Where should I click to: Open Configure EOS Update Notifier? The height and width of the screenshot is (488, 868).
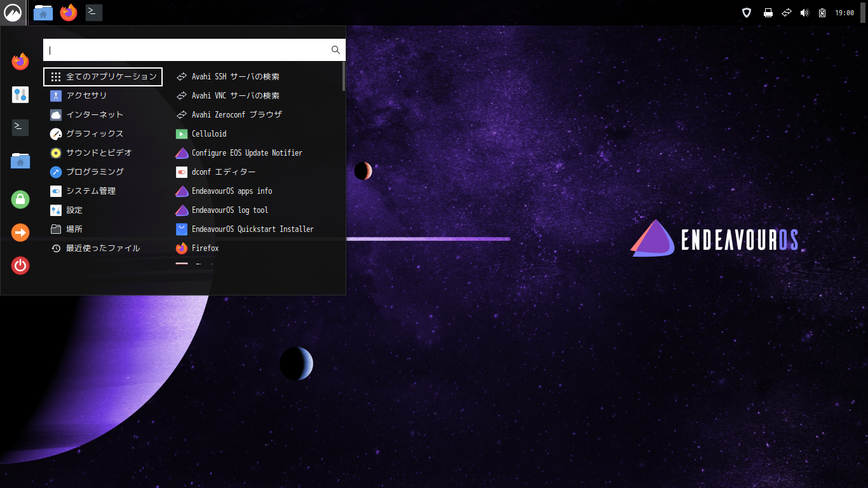pyautogui.click(x=257, y=153)
